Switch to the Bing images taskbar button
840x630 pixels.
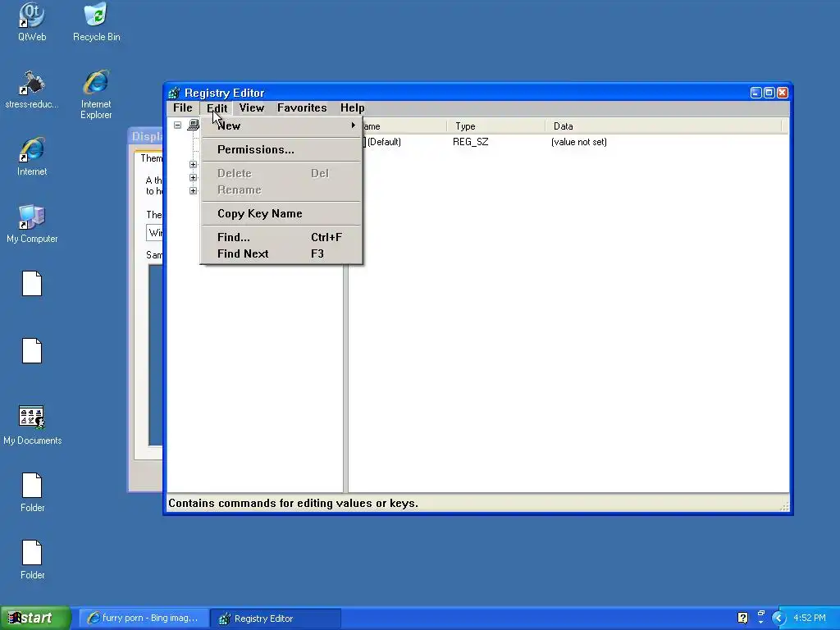coord(143,619)
